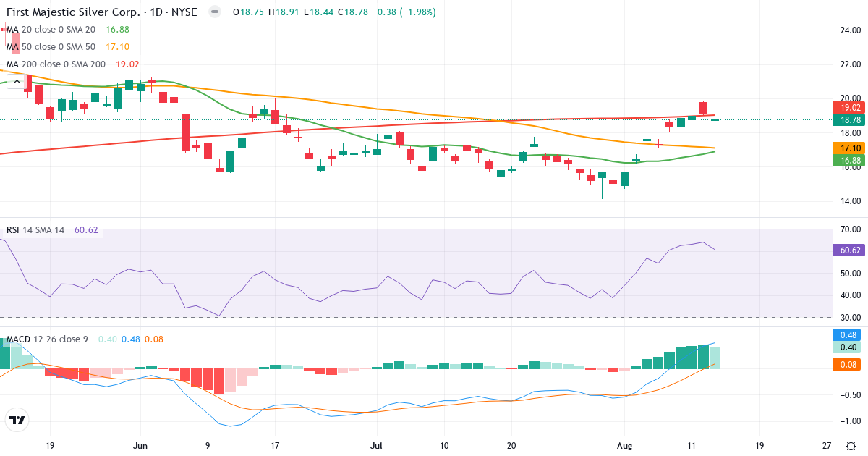Click the 14.00 price axis label
This screenshot has height=456, width=868.
[x=849, y=202]
